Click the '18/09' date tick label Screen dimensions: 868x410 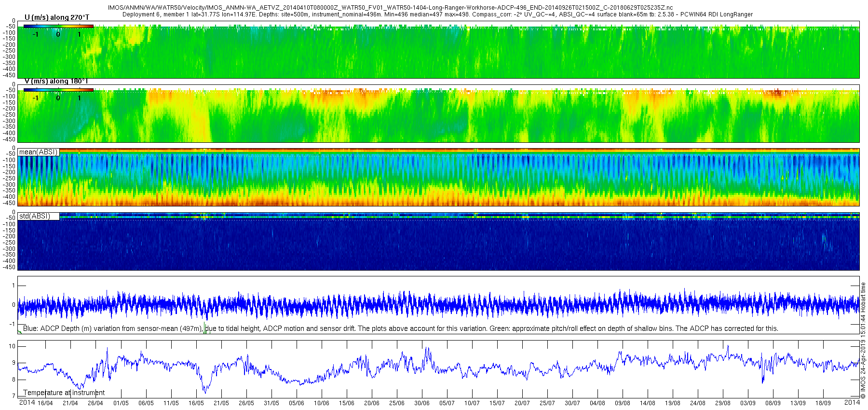(x=823, y=403)
